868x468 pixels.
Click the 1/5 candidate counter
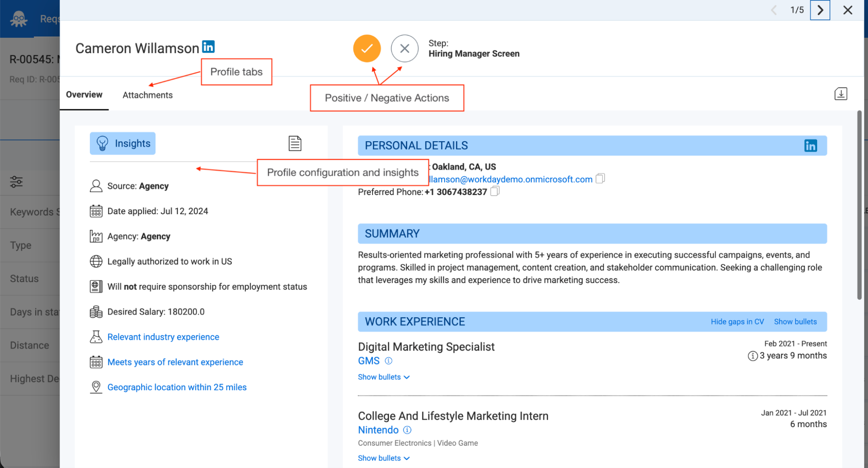pos(797,10)
